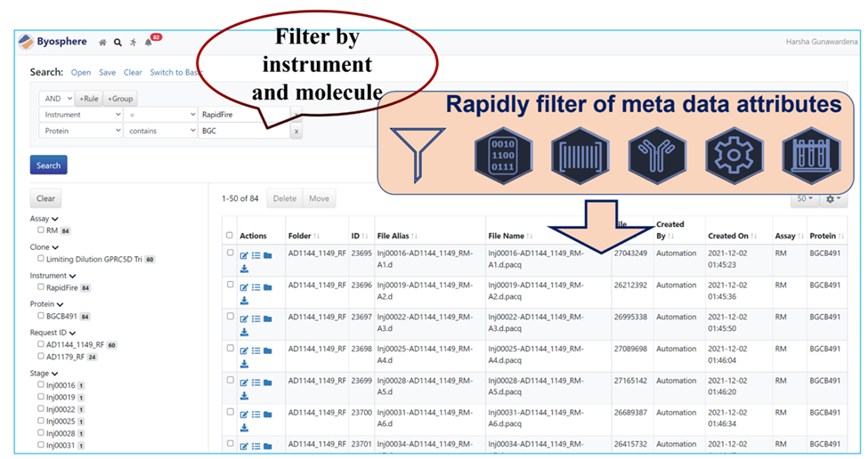Image resolution: width=868 pixels, height=459 pixels.
Task: Open table settings gear dropdown
Action: (835, 198)
